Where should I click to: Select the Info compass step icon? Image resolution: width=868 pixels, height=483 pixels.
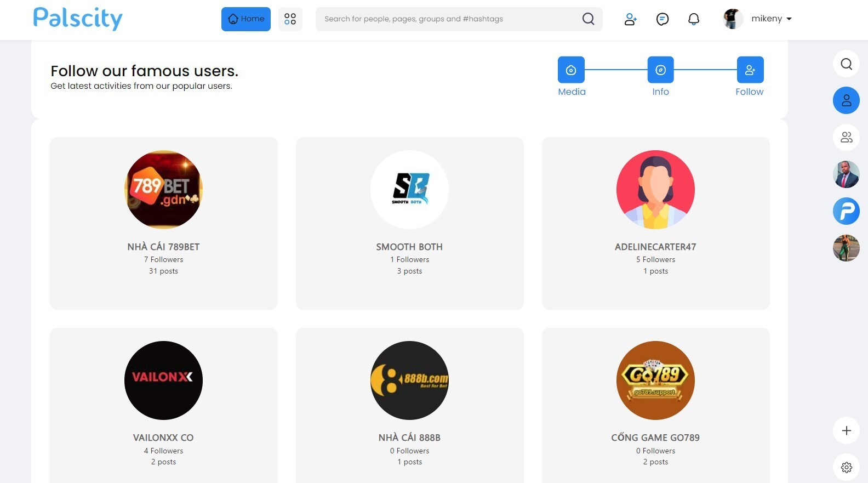tap(661, 70)
